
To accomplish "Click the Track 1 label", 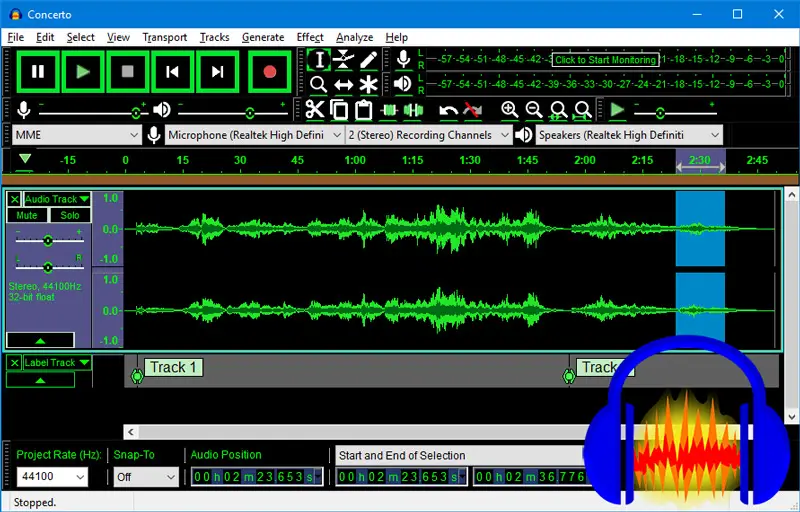I will tap(173, 367).
